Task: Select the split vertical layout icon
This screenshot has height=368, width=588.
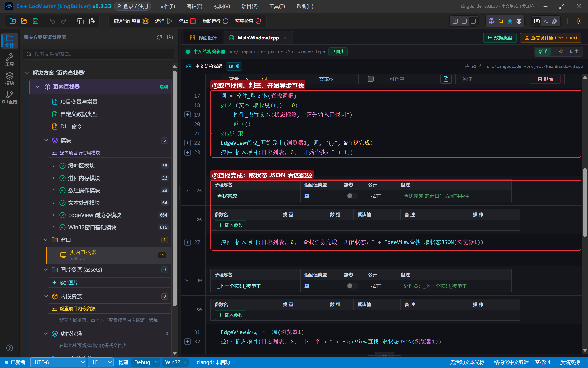Action: [x=455, y=21]
